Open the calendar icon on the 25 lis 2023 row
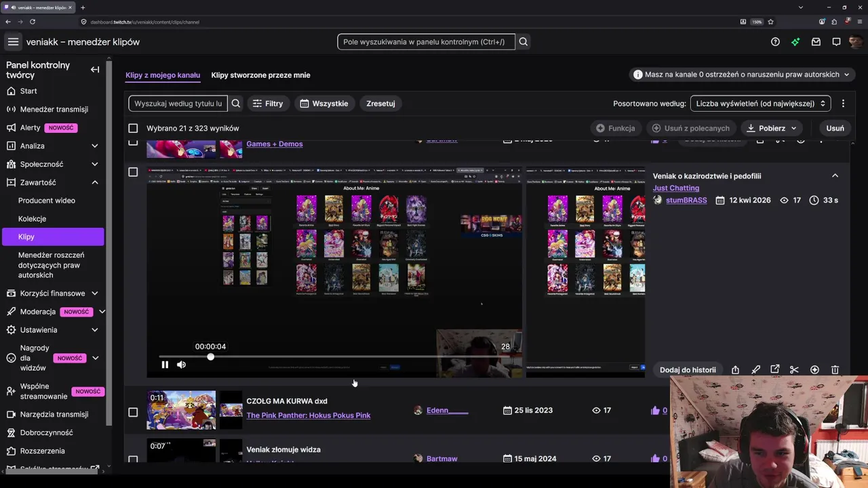Screen dimensions: 868x488 [507, 410]
